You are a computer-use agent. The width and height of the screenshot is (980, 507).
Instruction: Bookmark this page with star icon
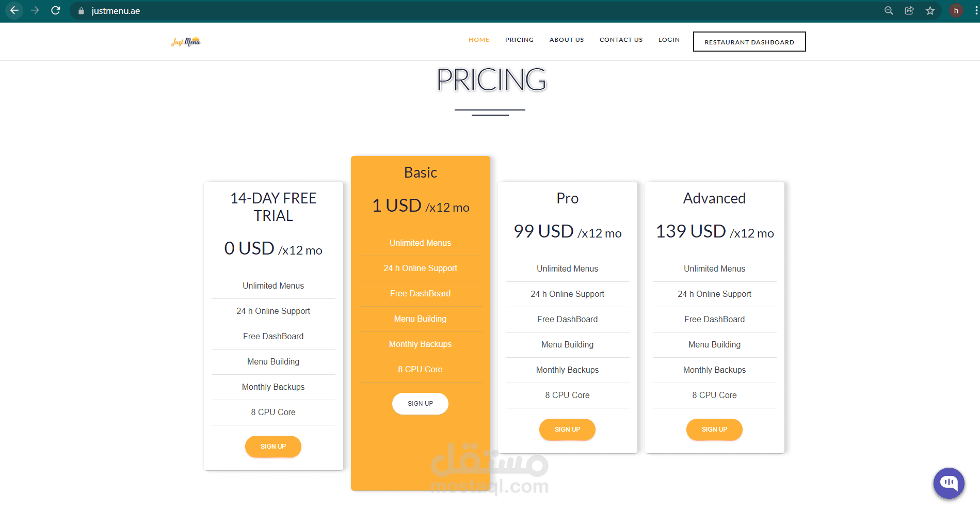tap(930, 10)
